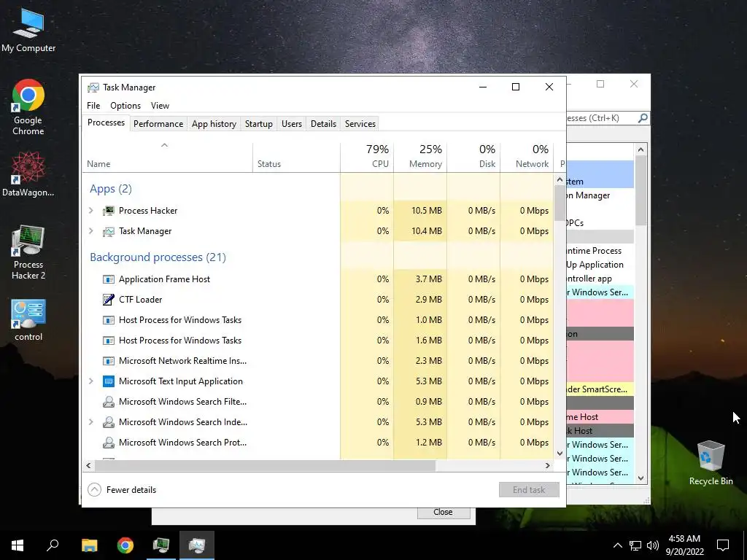The width and height of the screenshot is (747, 560).
Task: Open taskbar search magnifier
Action: coord(53,545)
